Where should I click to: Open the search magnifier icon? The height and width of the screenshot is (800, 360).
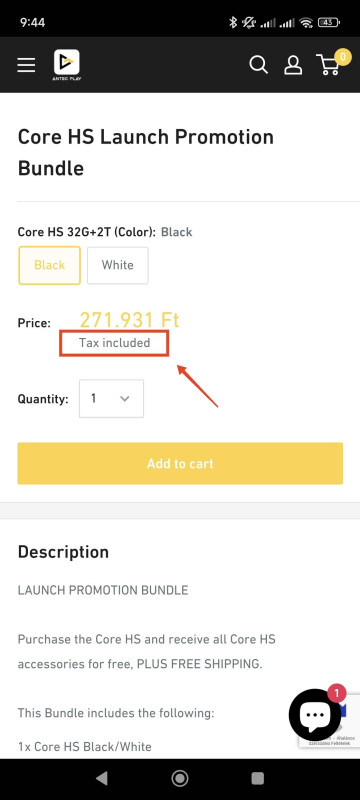pyautogui.click(x=259, y=65)
